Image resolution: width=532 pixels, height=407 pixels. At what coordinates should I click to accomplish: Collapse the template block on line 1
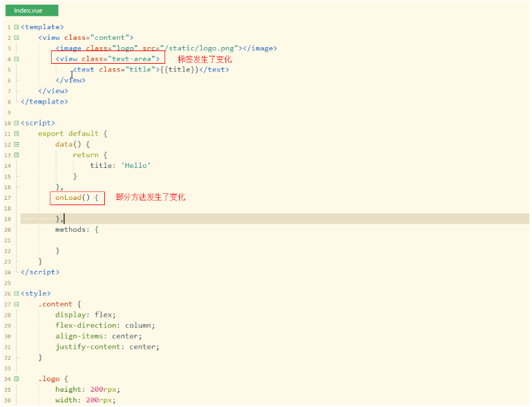pos(17,27)
